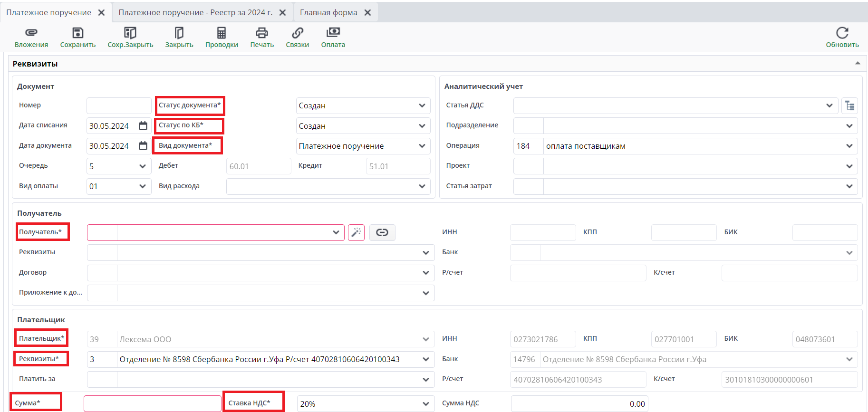Click the Статья ДДС tree selector icon
This screenshot has width=868, height=412.
tap(849, 105)
